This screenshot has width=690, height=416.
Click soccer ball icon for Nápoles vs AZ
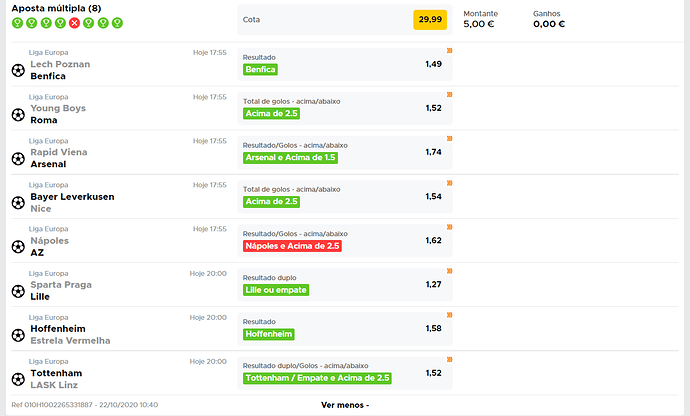point(18,247)
